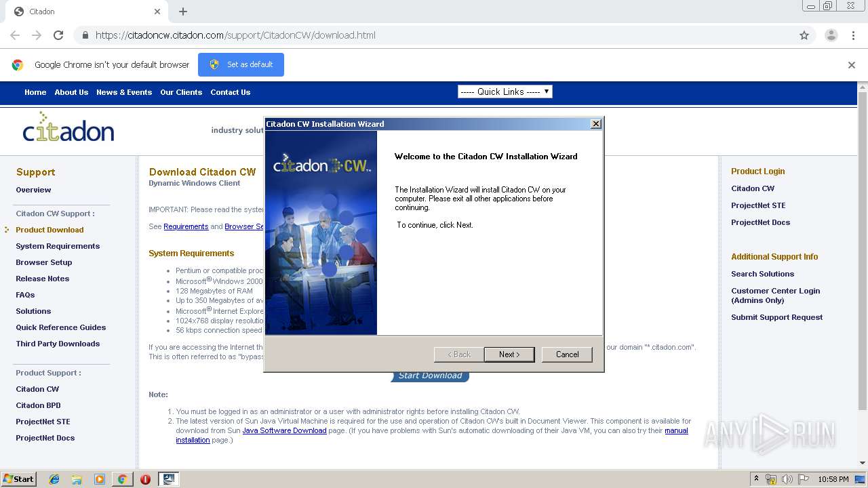This screenshot has width=868, height=488.
Task: Go to the Product Download page
Action: click(50, 230)
